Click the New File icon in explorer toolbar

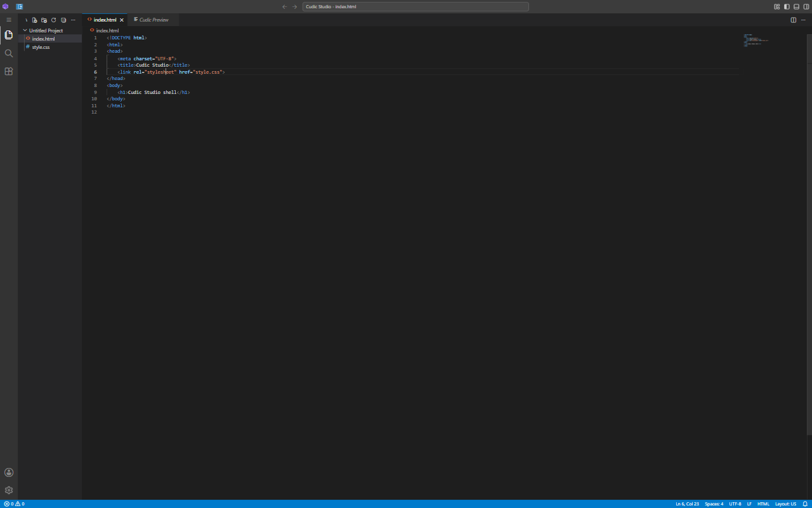(x=35, y=20)
